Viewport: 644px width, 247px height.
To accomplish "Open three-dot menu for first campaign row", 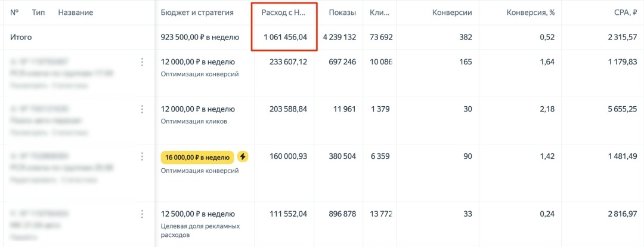I will 142,62.
